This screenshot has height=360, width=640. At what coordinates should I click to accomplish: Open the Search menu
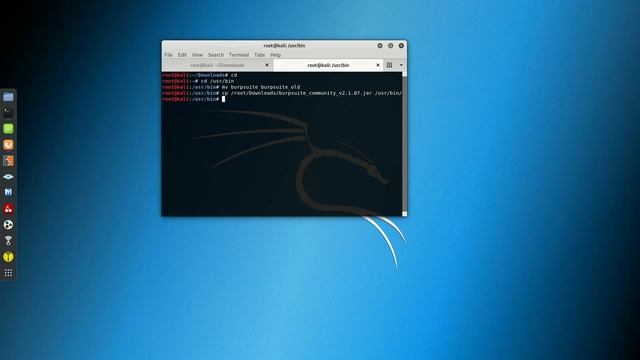[x=216, y=55]
